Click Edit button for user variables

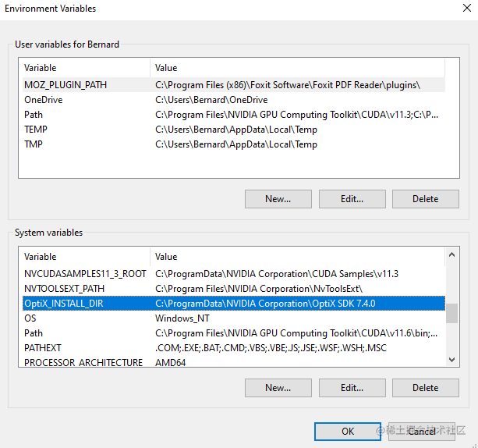pyautogui.click(x=352, y=199)
